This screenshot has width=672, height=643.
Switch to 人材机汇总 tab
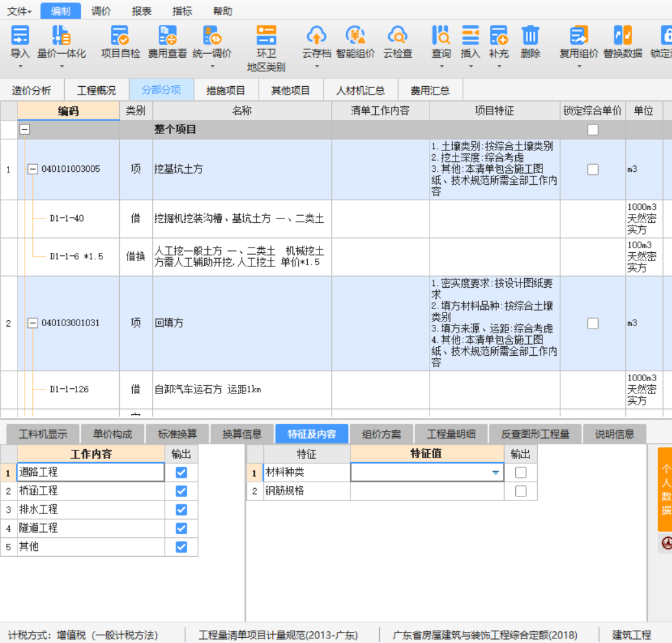[360, 90]
